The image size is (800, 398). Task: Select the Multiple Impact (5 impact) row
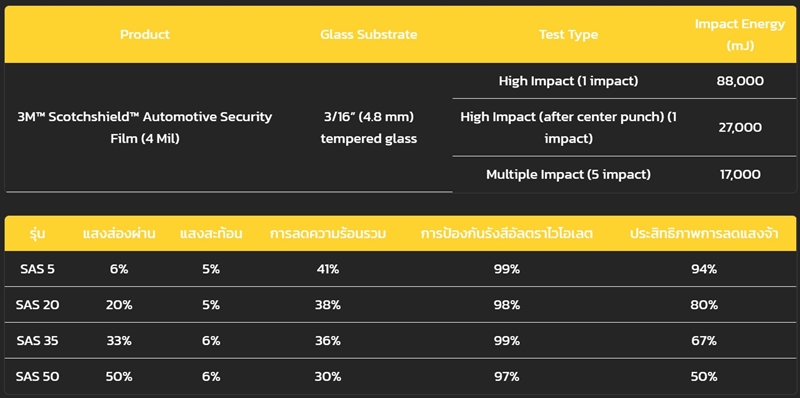click(624, 175)
